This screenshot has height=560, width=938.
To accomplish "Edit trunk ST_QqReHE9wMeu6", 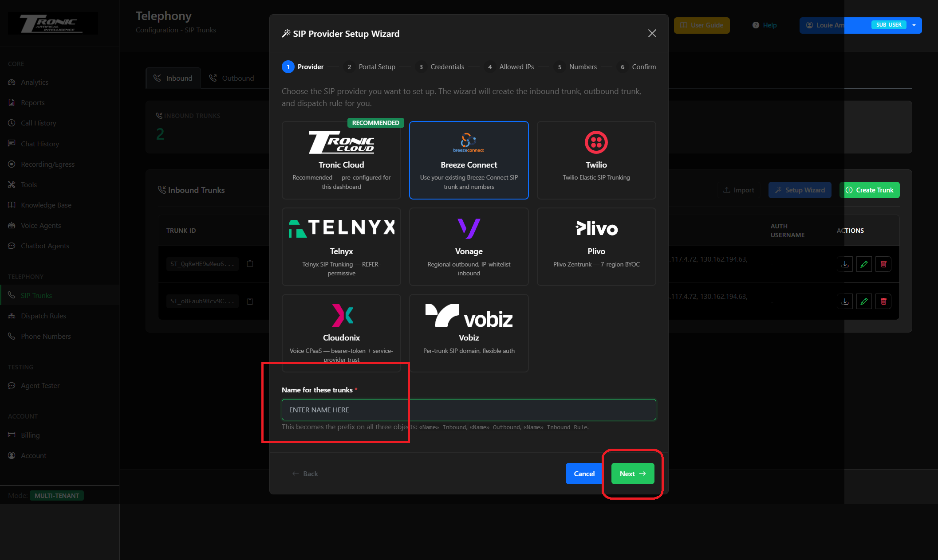I will 864,264.
